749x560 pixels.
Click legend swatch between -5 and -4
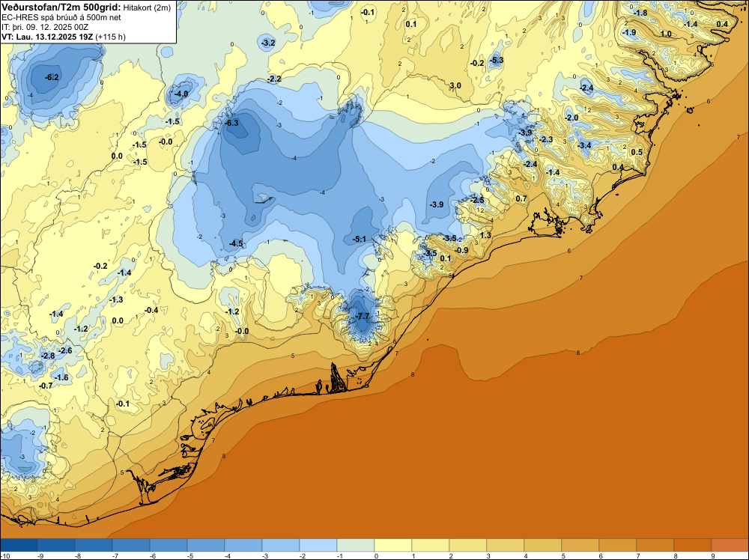(x=206, y=545)
